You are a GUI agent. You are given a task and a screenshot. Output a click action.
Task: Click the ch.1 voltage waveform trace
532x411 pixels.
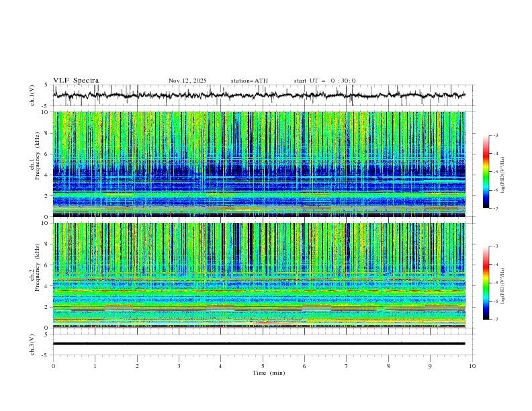[x=259, y=95]
